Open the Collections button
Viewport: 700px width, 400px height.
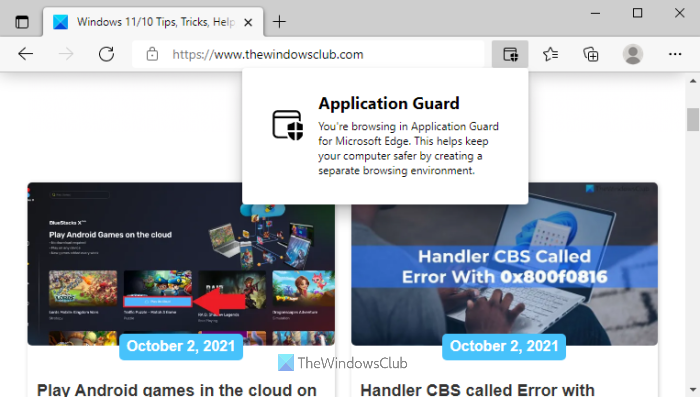click(591, 54)
